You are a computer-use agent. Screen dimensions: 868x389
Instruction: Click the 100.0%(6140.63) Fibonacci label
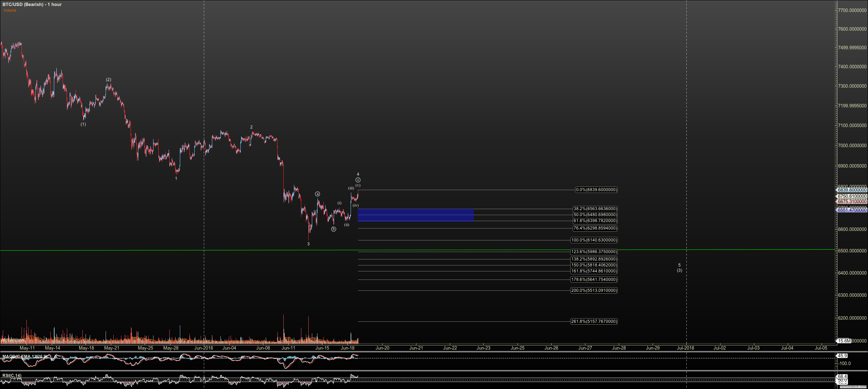[x=594, y=240]
